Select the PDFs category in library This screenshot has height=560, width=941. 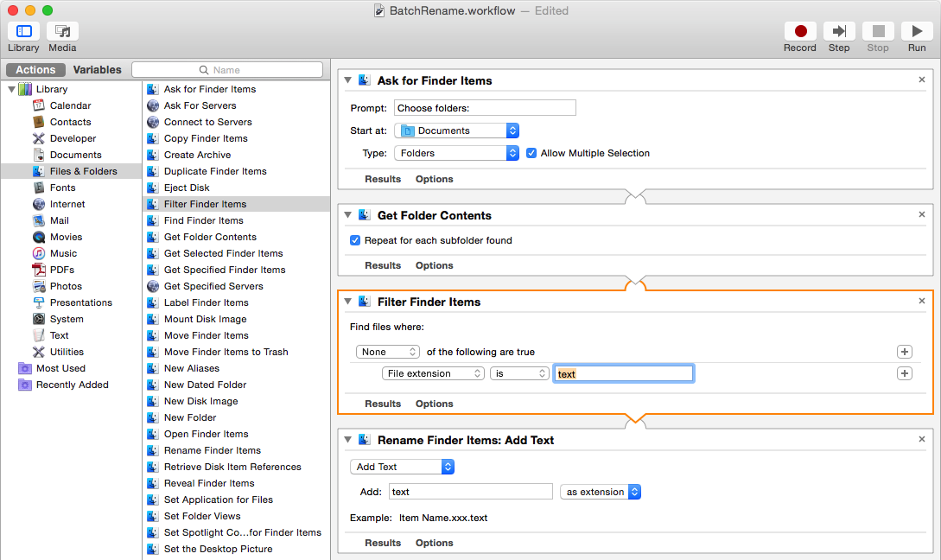pos(62,270)
